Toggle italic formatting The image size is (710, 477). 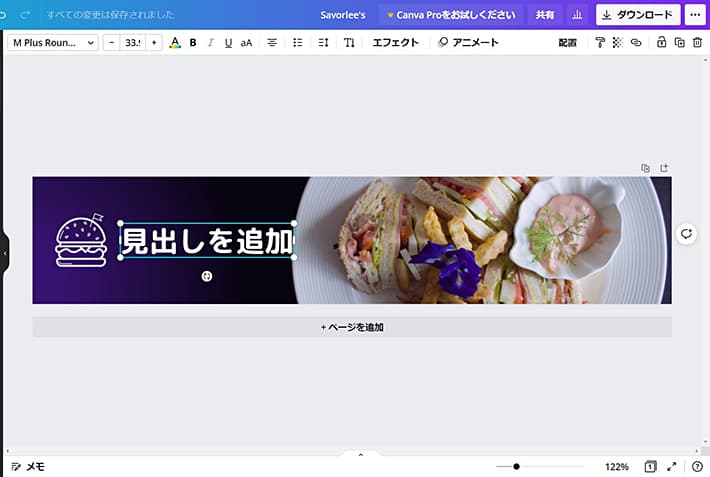[211, 43]
